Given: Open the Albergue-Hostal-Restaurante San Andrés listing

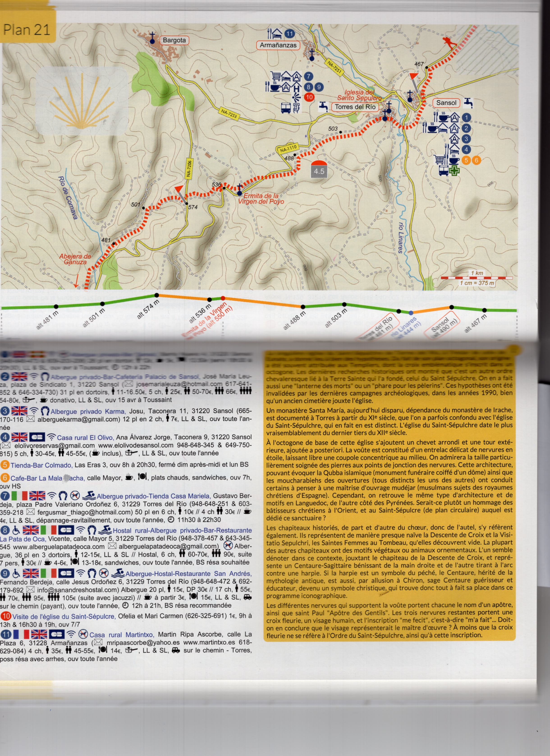Looking at the screenshot, I should (x=188, y=573).
